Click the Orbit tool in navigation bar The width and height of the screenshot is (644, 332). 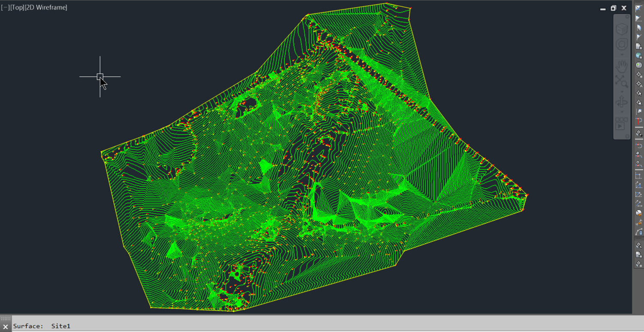pyautogui.click(x=621, y=103)
